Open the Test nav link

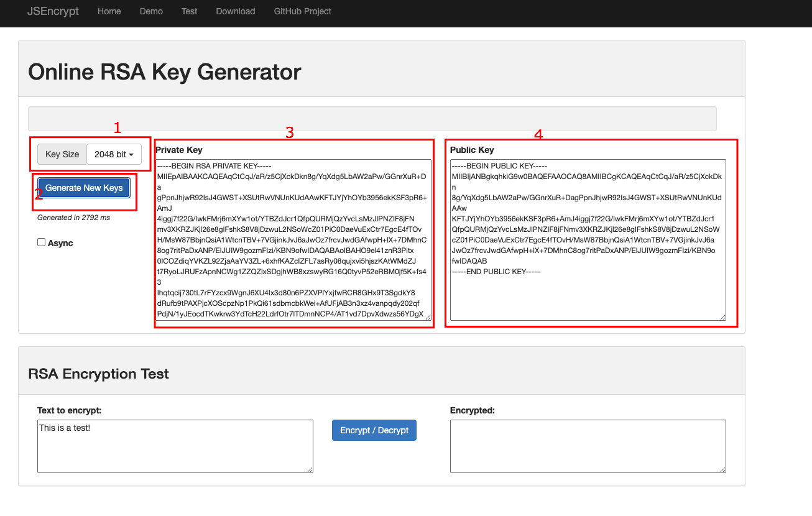pyautogui.click(x=190, y=11)
